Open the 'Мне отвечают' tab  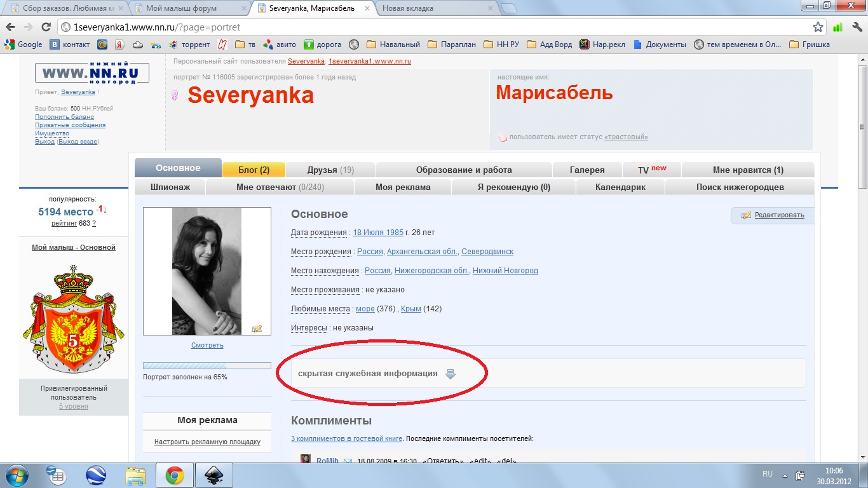(x=280, y=187)
